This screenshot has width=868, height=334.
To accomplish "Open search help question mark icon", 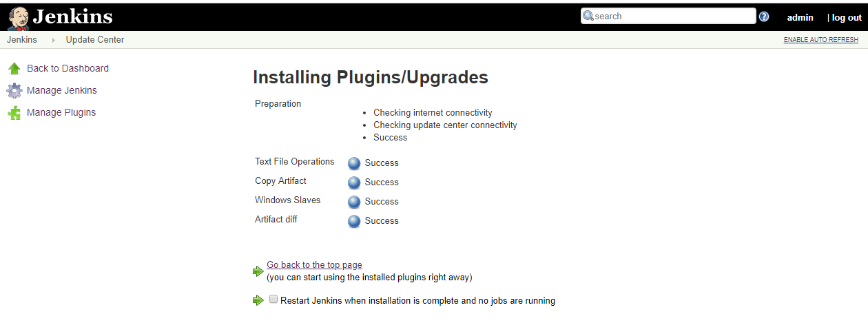I will (x=764, y=17).
